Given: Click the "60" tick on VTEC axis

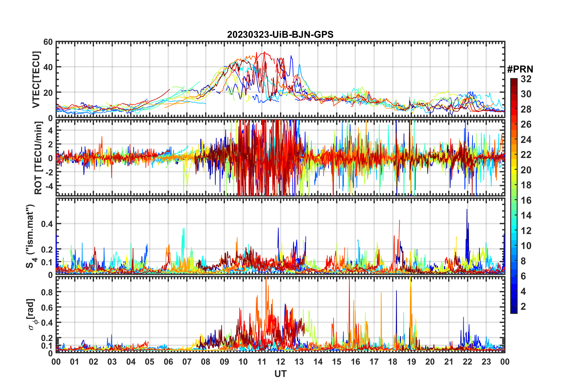Looking at the screenshot, I should coord(48,42).
